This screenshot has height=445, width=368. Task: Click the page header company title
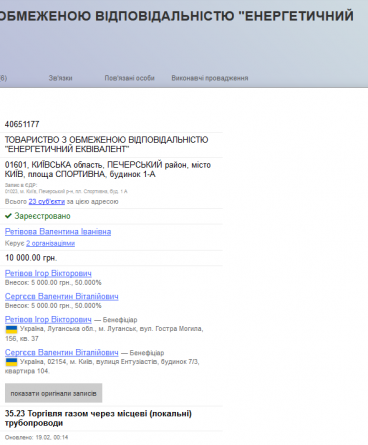point(177,16)
